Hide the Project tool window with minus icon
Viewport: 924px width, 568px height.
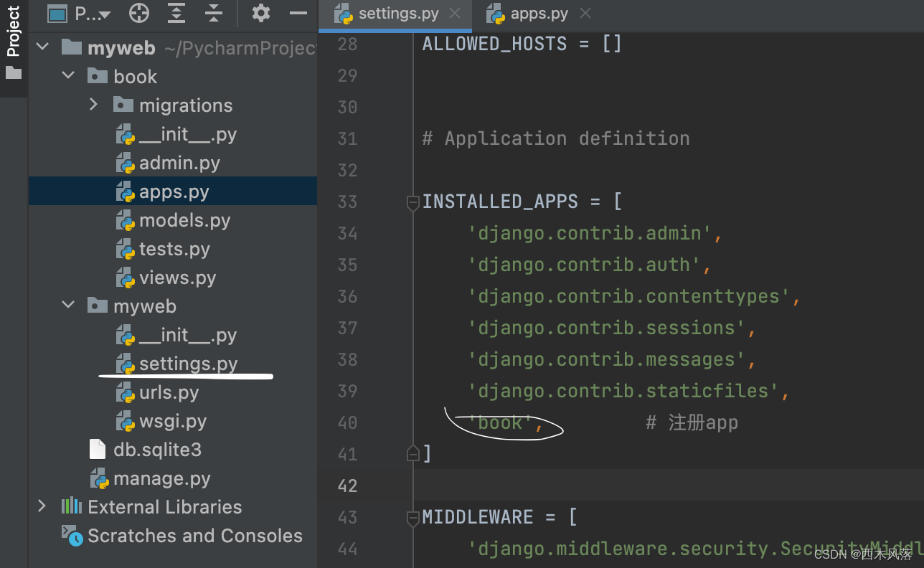click(x=298, y=13)
